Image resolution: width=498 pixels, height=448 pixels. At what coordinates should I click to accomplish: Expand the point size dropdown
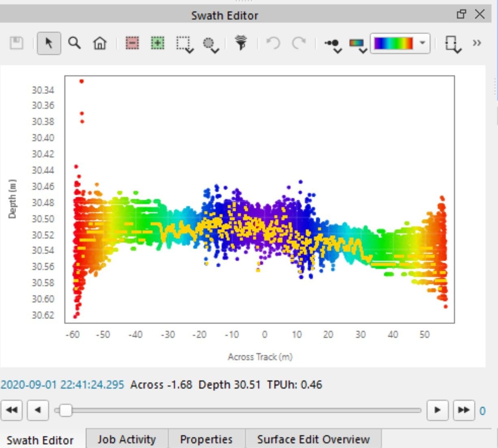pyautogui.click(x=334, y=44)
